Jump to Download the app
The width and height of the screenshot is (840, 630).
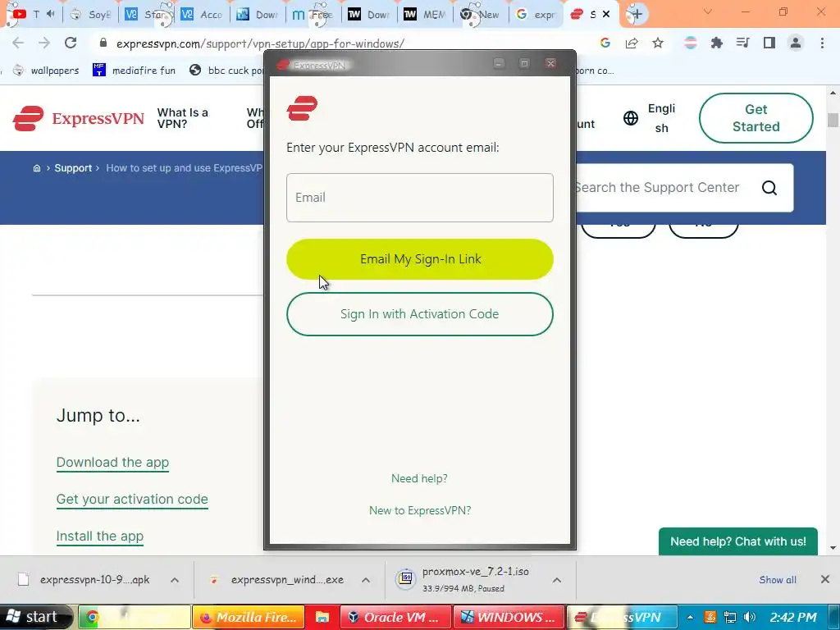point(112,463)
